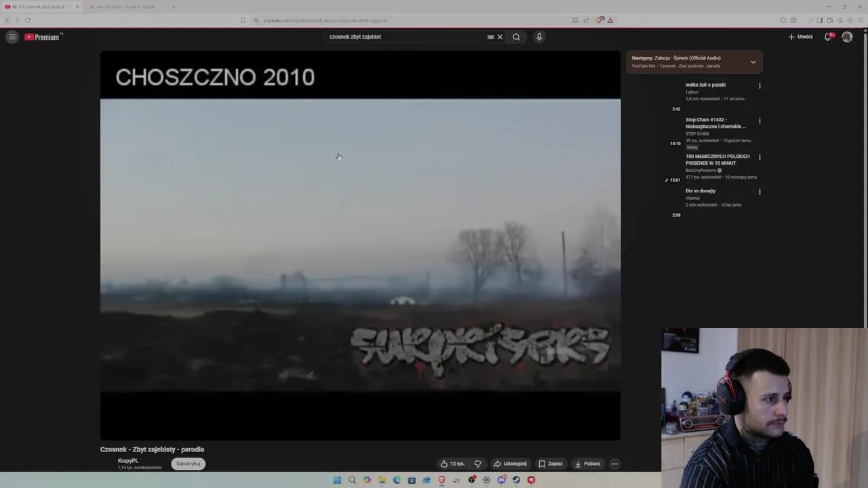Share the video via Udostępnij
Viewport: 868px width, 488px height.
pos(510,464)
